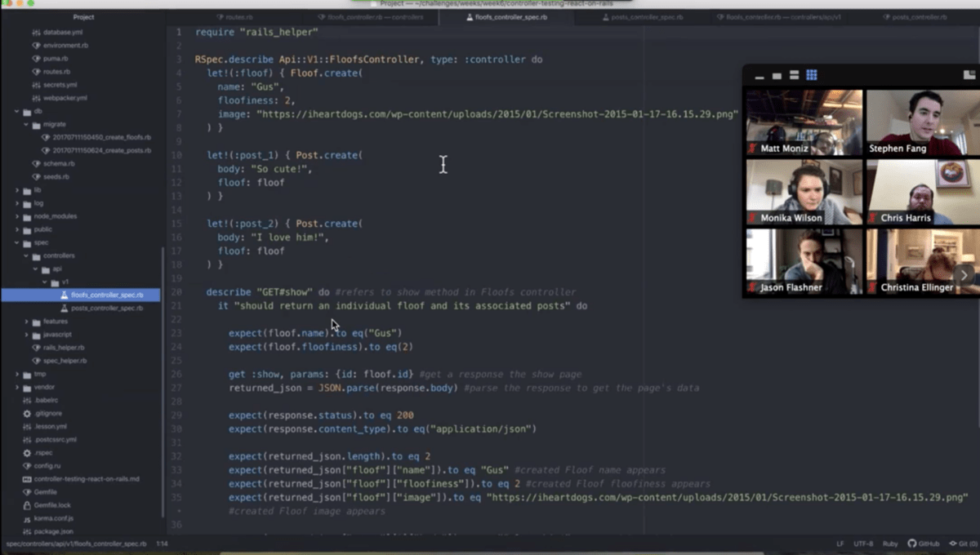The width and height of the screenshot is (980, 555).
Task: Open Stephen Fang's video thumbnail
Action: click(x=923, y=122)
